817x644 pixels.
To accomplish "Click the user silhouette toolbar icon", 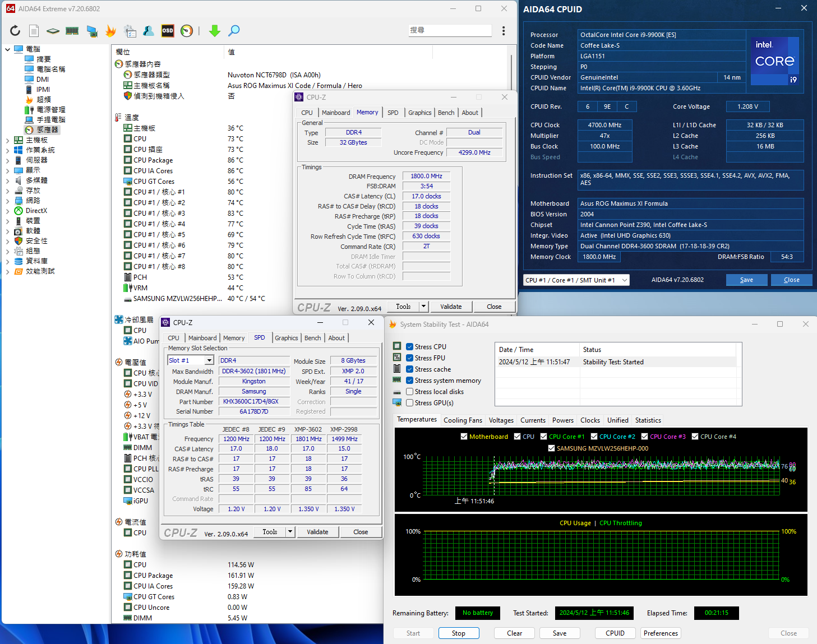I will coord(149,31).
